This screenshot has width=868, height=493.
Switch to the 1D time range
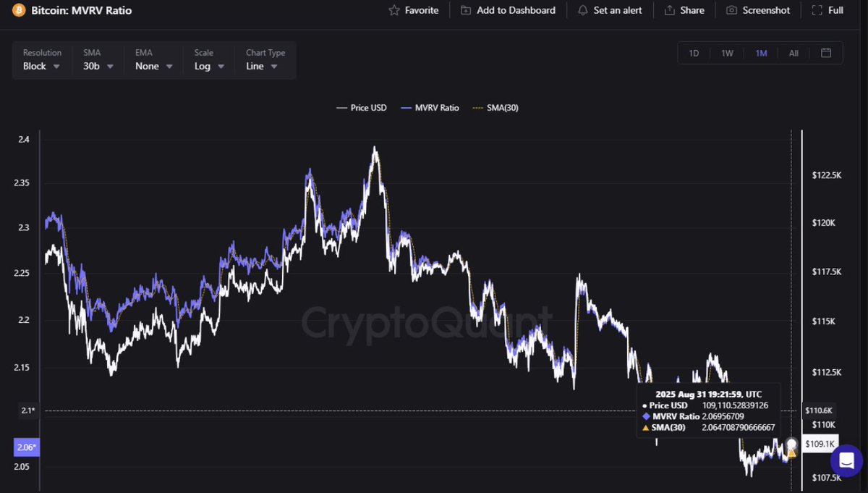[694, 53]
